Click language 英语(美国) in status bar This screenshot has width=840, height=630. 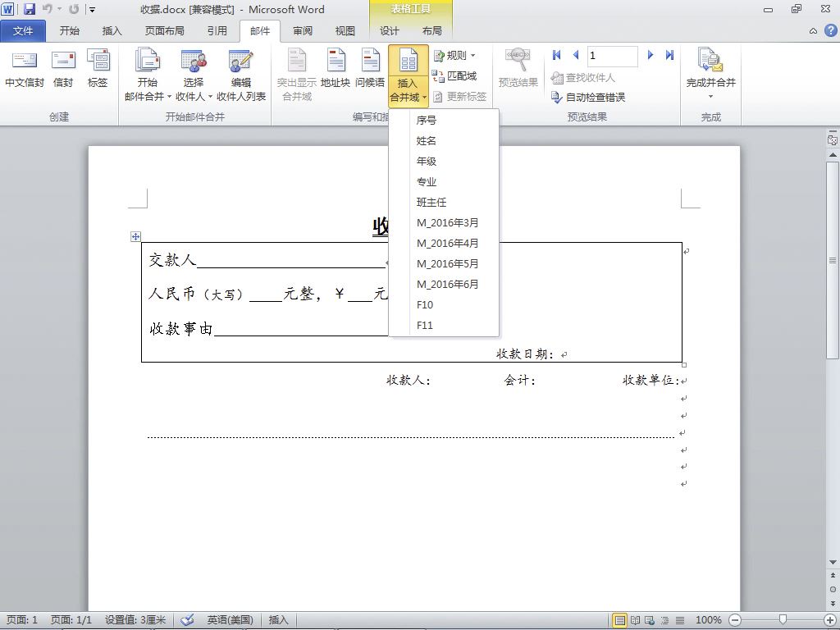point(230,620)
